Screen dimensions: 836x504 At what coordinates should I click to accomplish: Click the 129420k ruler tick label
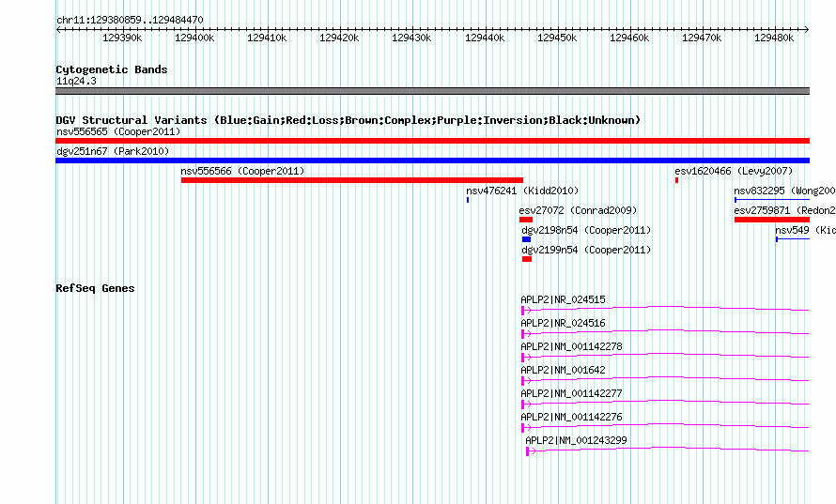pyautogui.click(x=339, y=38)
